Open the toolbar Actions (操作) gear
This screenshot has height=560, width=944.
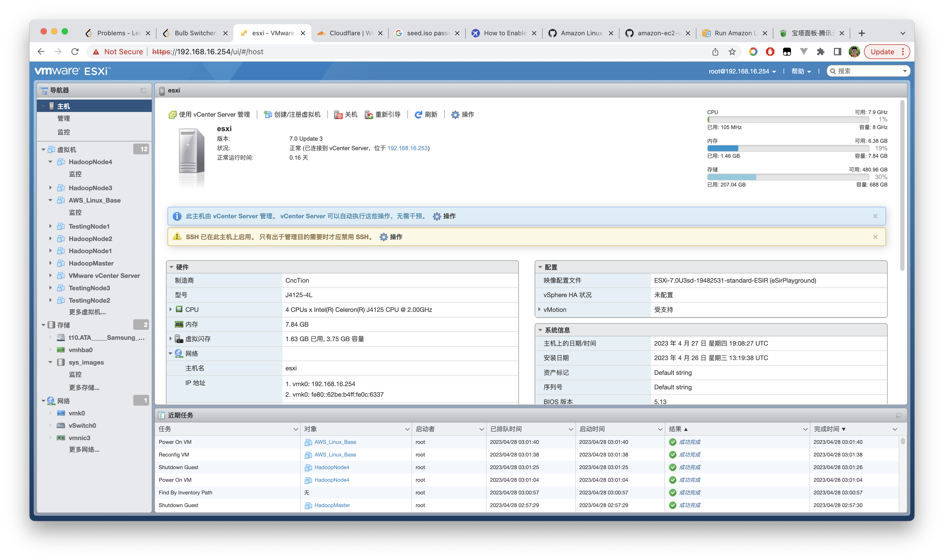pyautogui.click(x=455, y=115)
